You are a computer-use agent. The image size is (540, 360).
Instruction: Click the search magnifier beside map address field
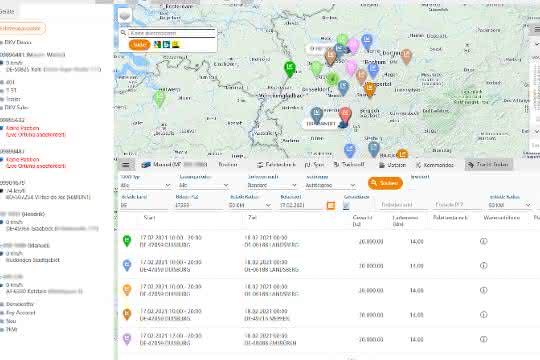[x=123, y=33]
